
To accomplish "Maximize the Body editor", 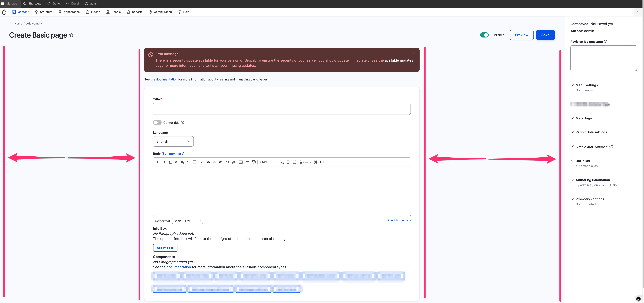I will [316, 162].
